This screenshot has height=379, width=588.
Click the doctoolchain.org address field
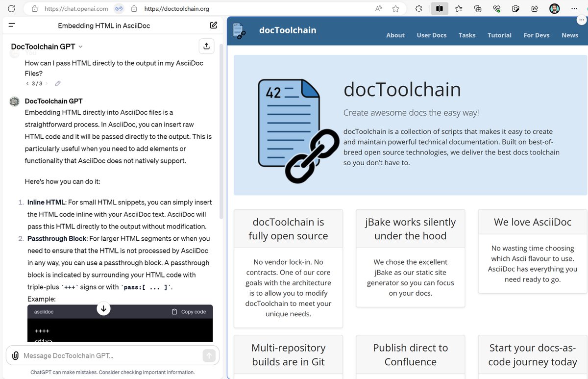(x=177, y=9)
